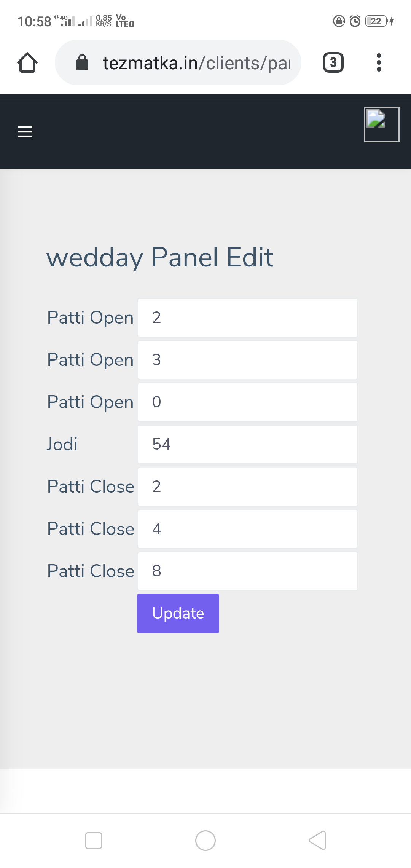This screenshot has width=411, height=868.
Task: Open Chrome's three-dot overflow menu
Action: [x=379, y=62]
